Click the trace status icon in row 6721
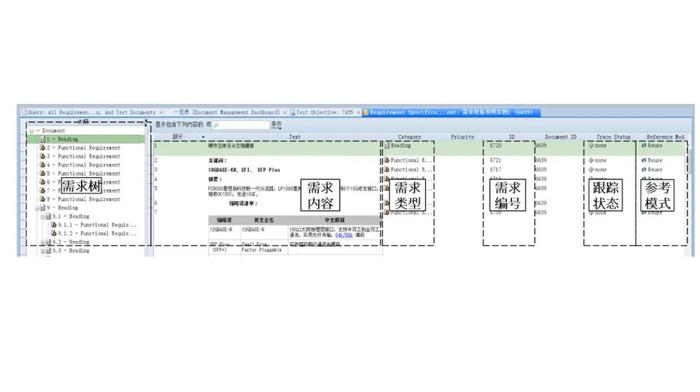 [x=591, y=160]
